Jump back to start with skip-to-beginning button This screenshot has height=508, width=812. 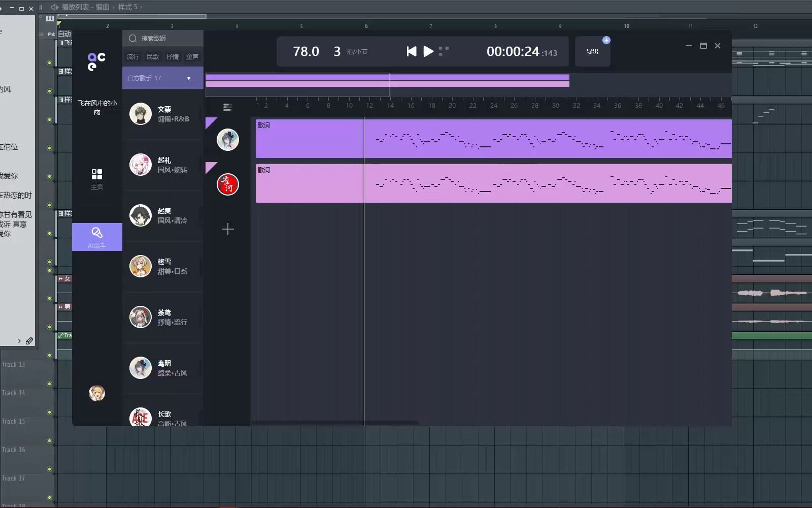(412, 51)
